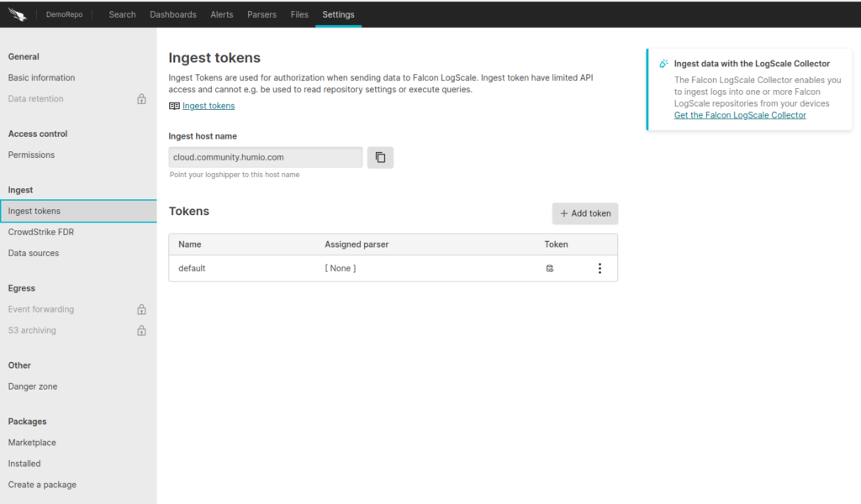Click the book icon next to Ingest tokens link
This screenshot has width=861, height=504.
(174, 106)
